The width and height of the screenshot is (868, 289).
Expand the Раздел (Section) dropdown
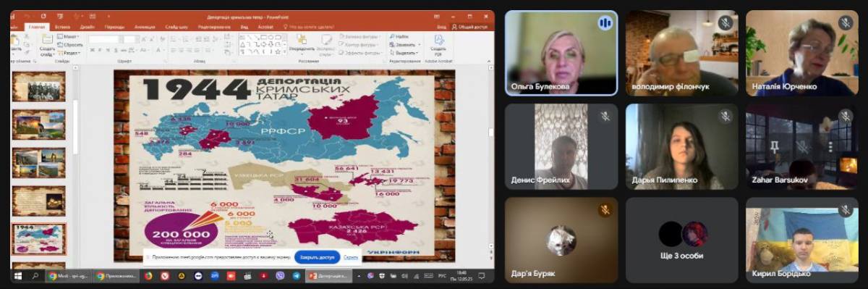[x=69, y=52]
